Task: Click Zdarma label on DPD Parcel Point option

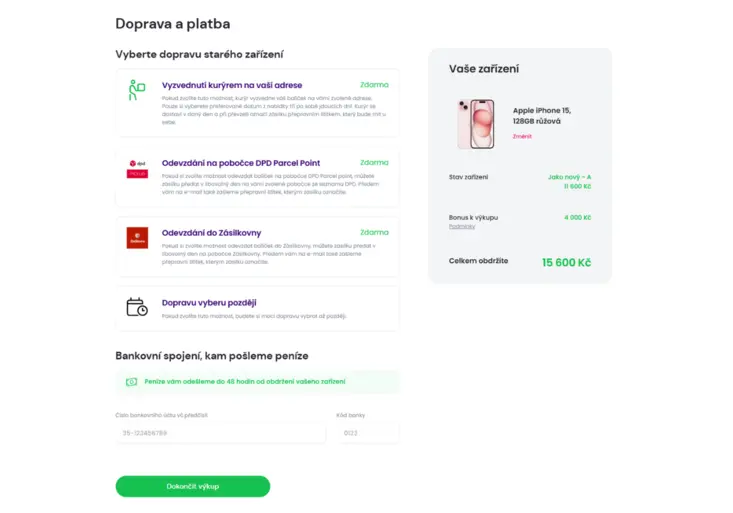Action: click(374, 163)
